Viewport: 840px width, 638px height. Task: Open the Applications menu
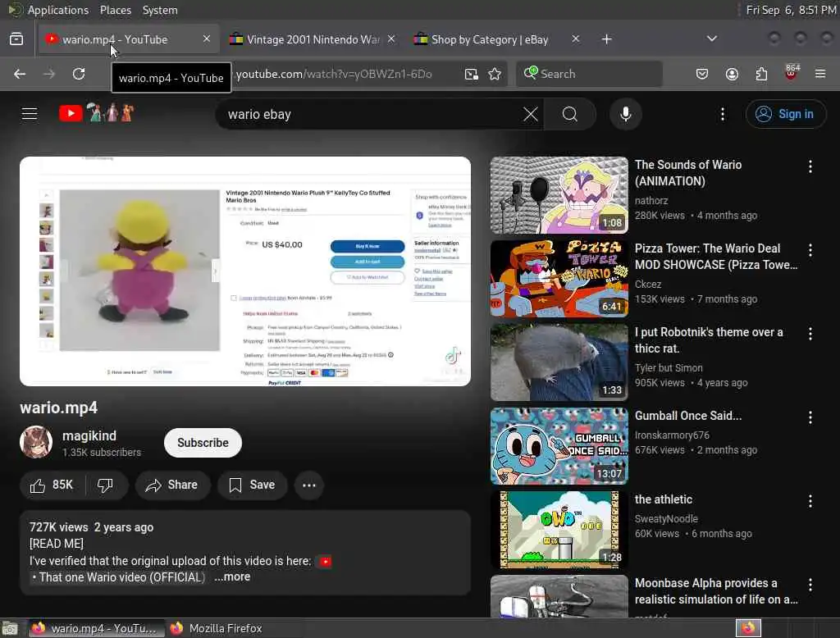pyautogui.click(x=58, y=10)
